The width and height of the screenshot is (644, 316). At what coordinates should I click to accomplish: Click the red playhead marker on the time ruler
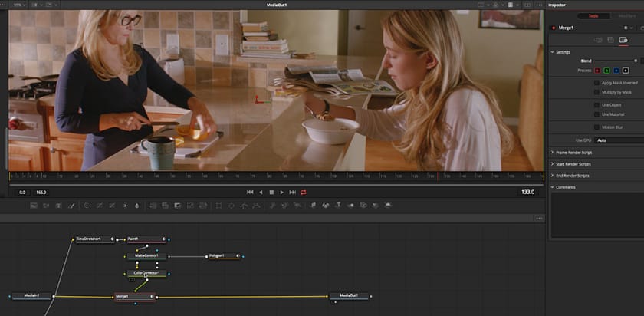pos(438,176)
